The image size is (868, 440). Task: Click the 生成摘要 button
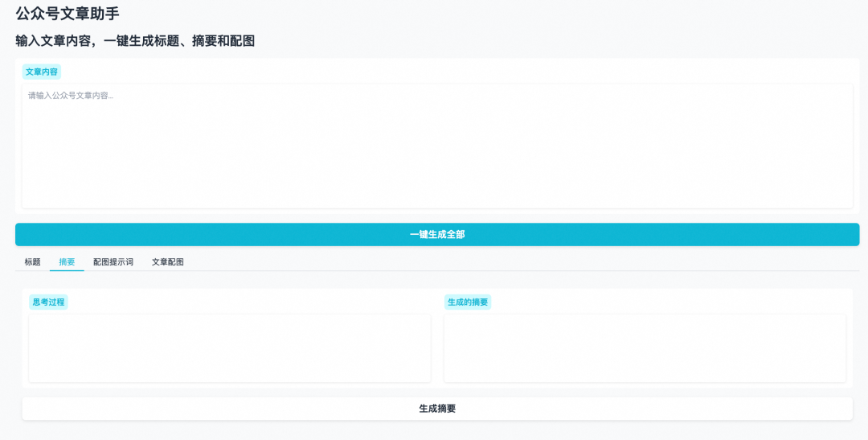point(437,409)
